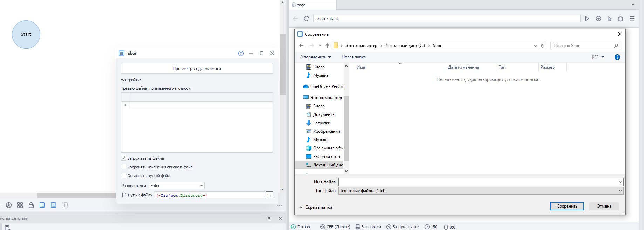
Task: Open the browser hamburger menu
Action: 632,19
